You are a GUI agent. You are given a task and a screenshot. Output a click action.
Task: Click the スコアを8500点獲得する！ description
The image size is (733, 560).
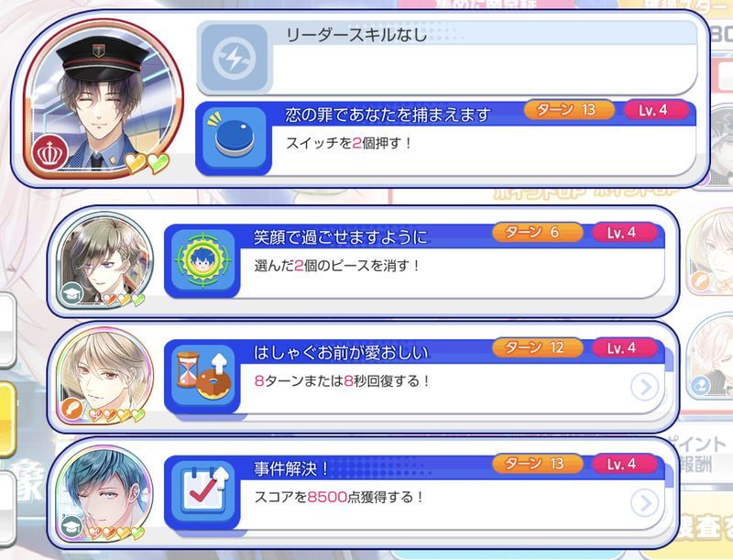[x=339, y=497]
